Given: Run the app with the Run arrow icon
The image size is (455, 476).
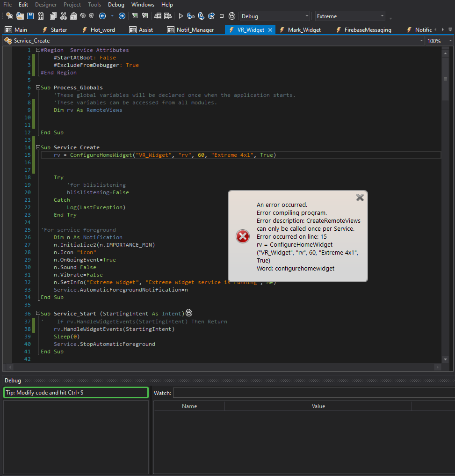Looking at the screenshot, I should (x=181, y=15).
